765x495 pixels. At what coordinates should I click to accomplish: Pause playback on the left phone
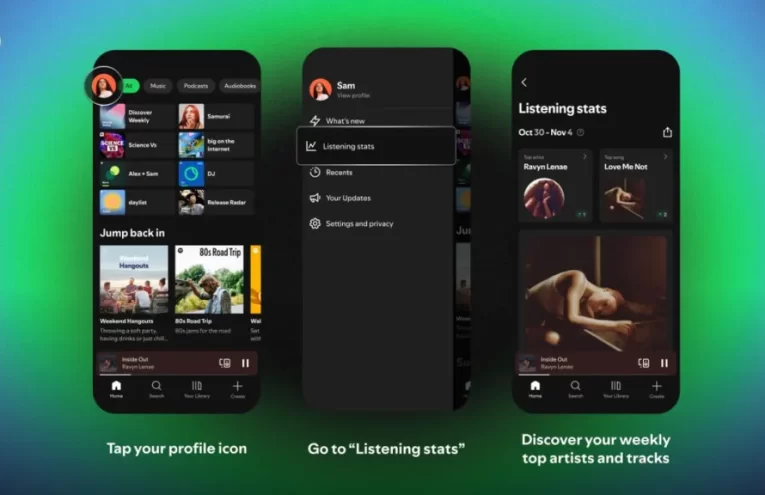(245, 363)
